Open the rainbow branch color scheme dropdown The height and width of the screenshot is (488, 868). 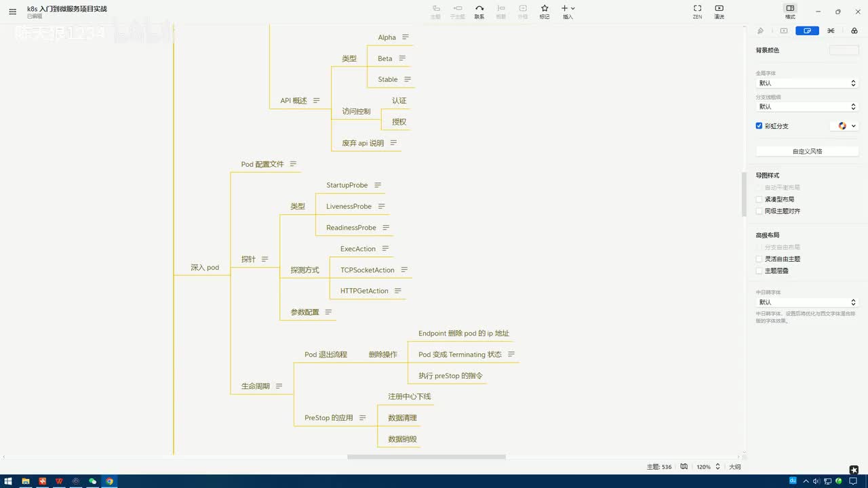tap(844, 126)
